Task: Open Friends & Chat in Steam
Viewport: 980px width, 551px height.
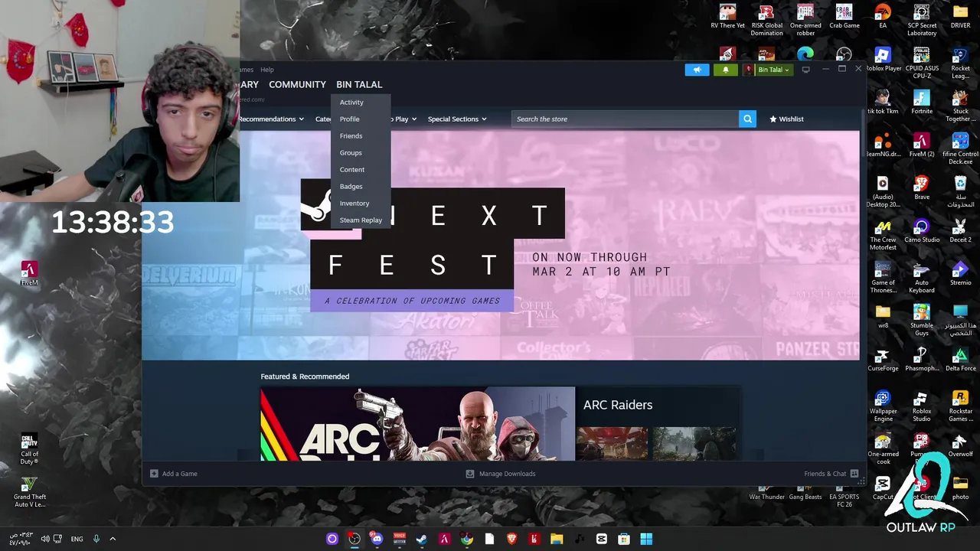Action: coord(831,474)
